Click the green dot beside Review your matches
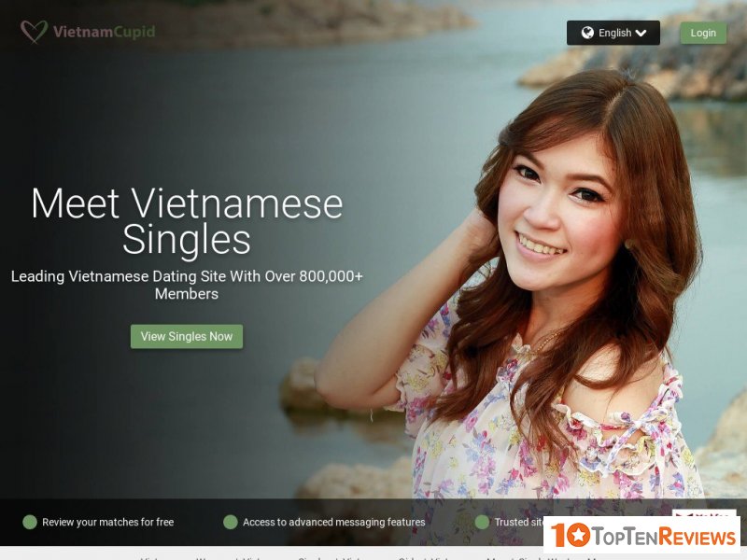This screenshot has height=560, width=747. pyautogui.click(x=30, y=522)
